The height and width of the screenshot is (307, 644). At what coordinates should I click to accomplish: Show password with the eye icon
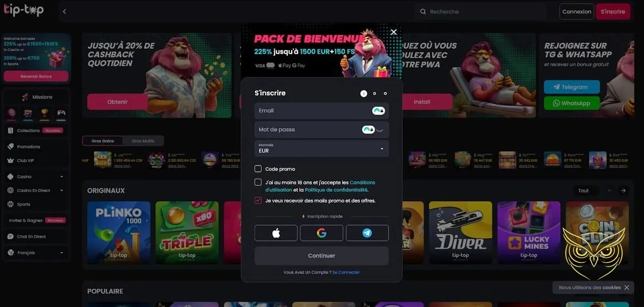tap(380, 130)
